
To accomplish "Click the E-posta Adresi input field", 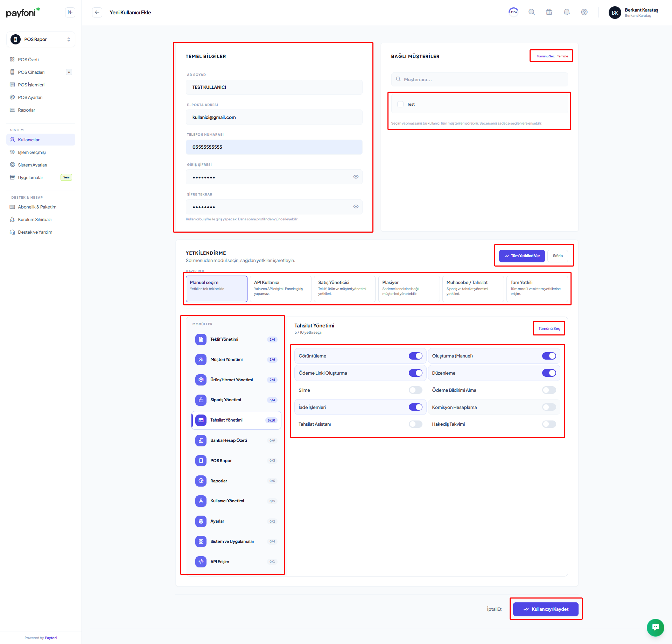I will (274, 117).
